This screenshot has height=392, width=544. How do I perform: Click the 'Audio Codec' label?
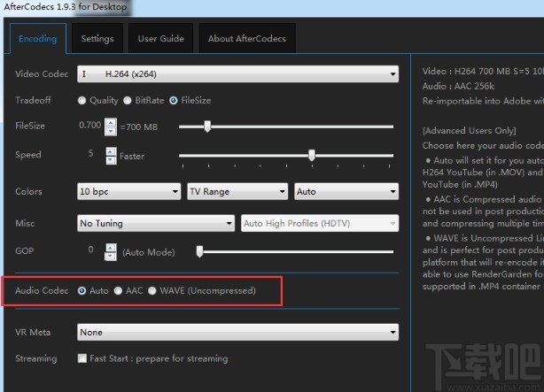pos(42,290)
